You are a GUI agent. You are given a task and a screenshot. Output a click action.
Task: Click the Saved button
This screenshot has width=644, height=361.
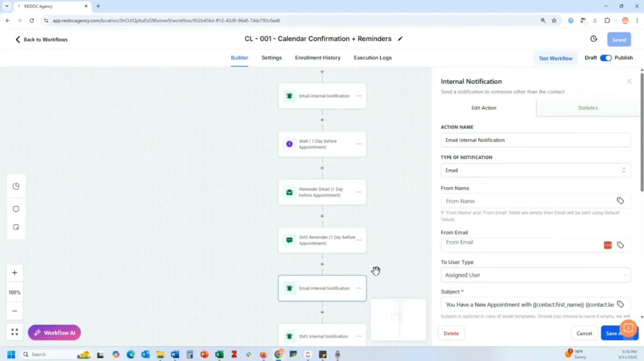619,39
